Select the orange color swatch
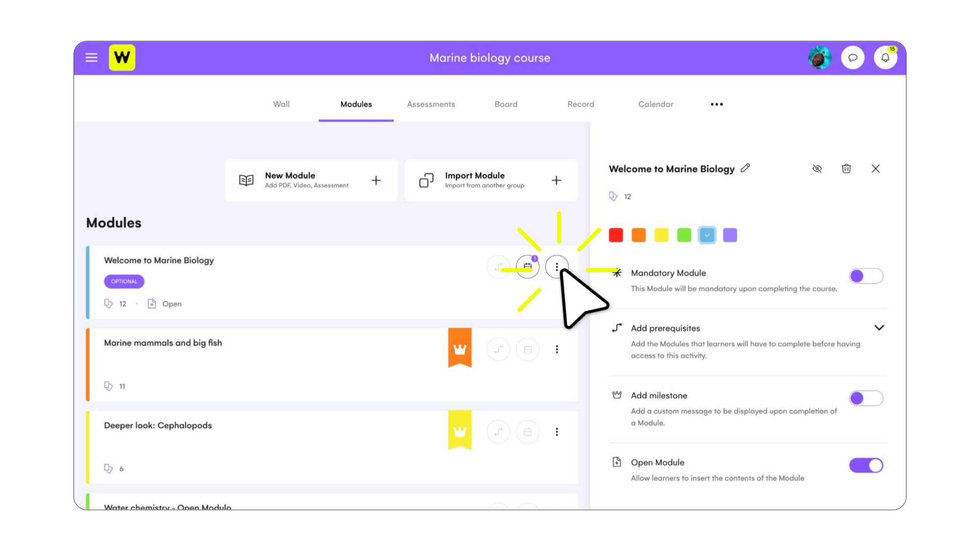 click(x=639, y=235)
